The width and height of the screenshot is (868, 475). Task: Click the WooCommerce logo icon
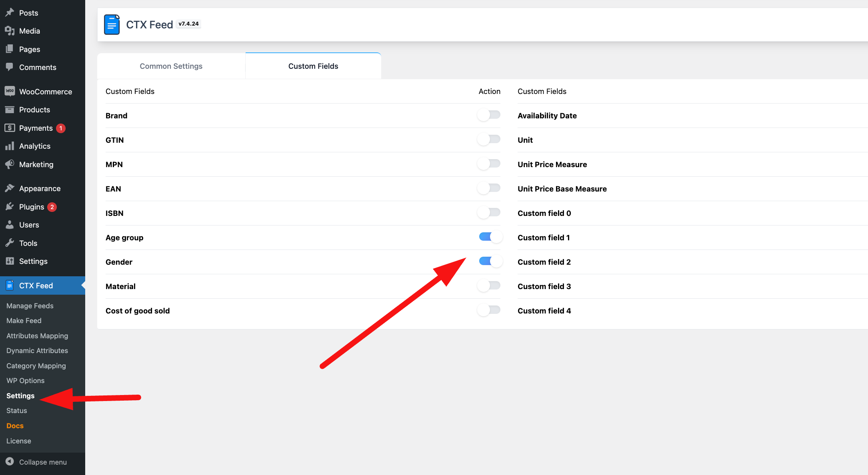(10, 91)
